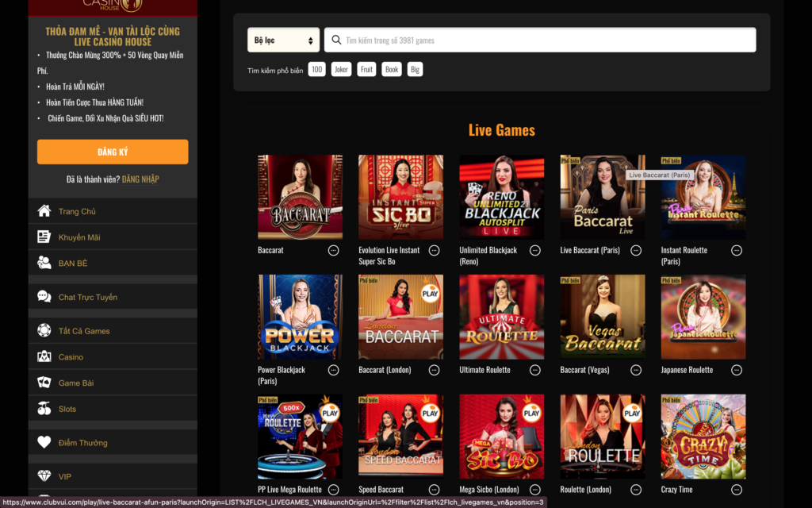Open options for Unlimited Blackjack (Reno)
The height and width of the screenshot is (508, 812).
tap(535, 250)
